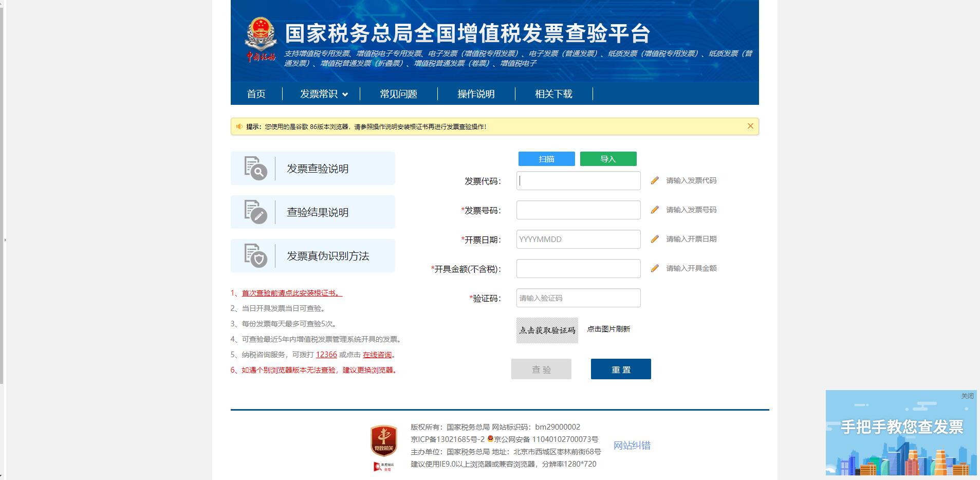Focus the 验证码 input field

tap(578, 298)
